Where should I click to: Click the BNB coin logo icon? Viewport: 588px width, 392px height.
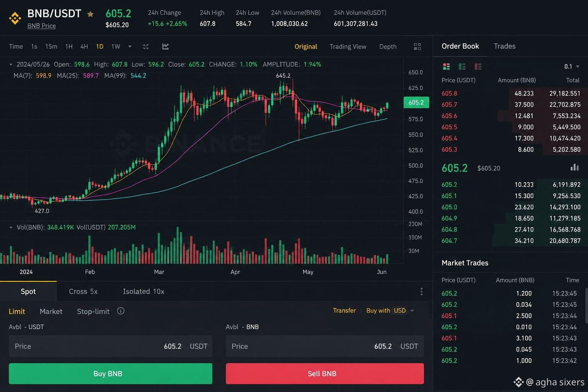[x=15, y=18]
